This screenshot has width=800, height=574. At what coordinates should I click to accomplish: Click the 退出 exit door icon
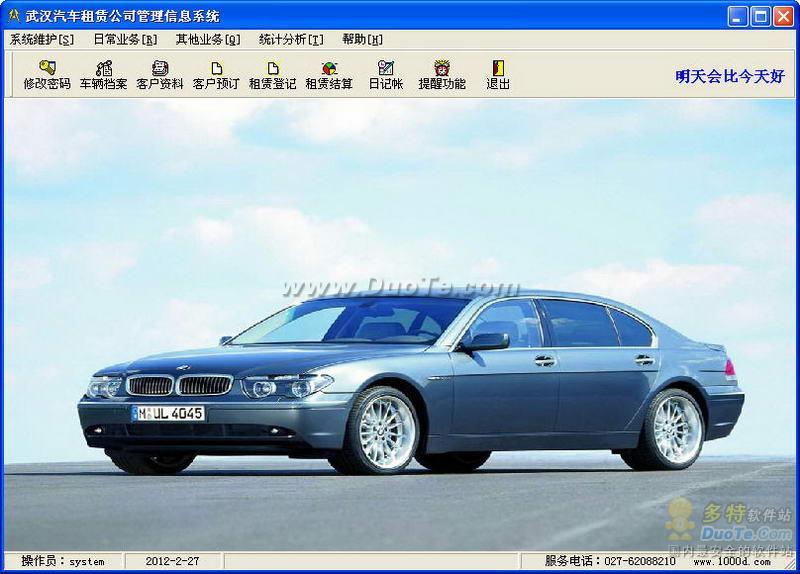point(498,67)
